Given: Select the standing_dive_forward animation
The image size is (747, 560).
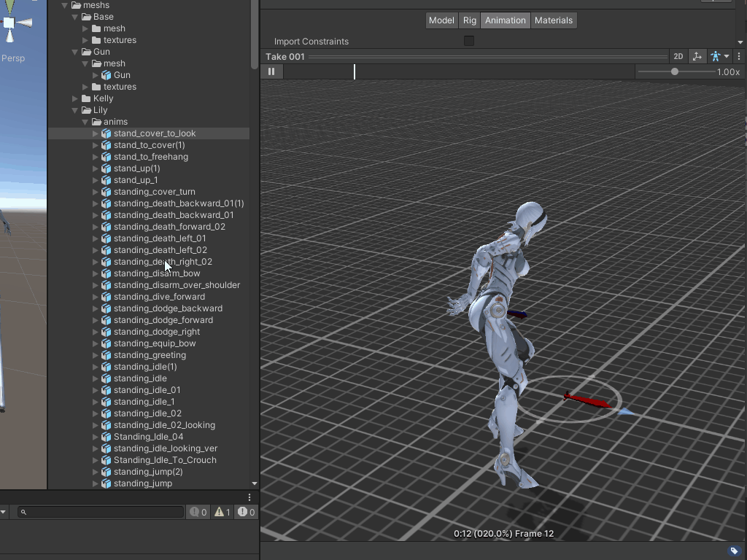Looking at the screenshot, I should coord(159,297).
